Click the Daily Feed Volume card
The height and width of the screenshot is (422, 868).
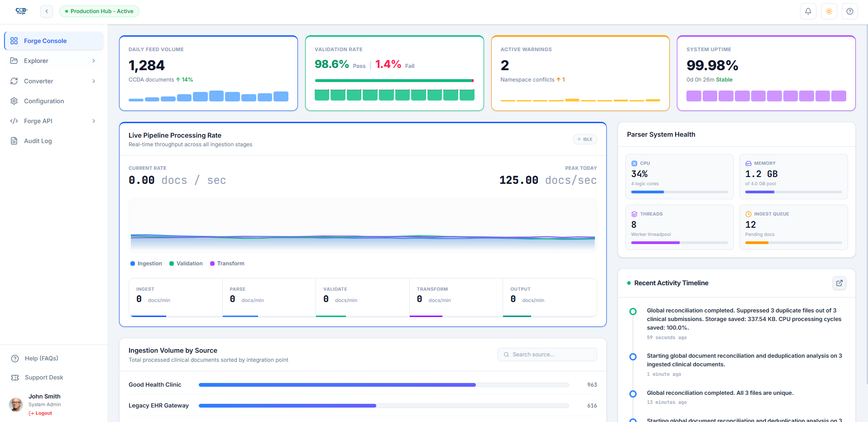208,73
